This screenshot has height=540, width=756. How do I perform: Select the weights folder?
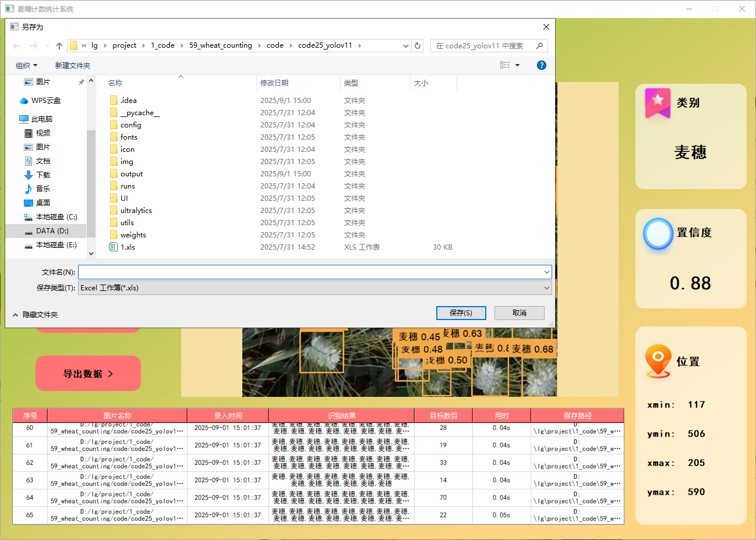pyautogui.click(x=133, y=235)
